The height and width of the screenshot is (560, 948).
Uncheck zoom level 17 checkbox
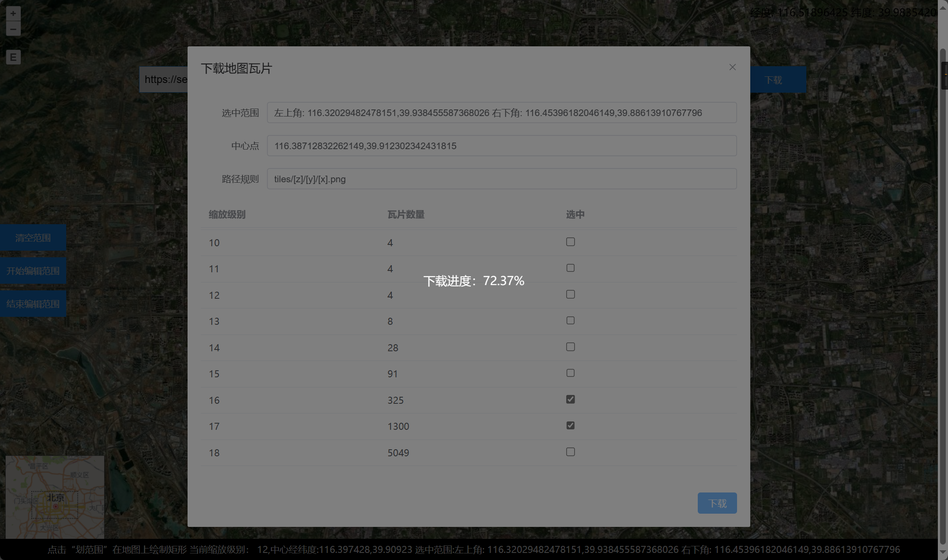click(570, 426)
